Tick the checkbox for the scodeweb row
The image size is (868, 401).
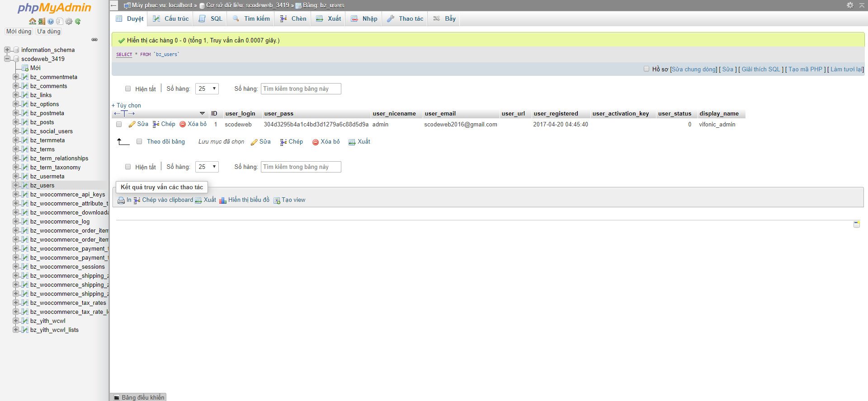119,124
